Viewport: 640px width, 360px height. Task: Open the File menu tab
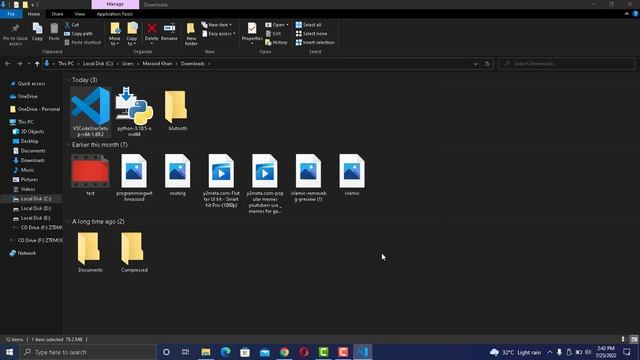click(11, 14)
